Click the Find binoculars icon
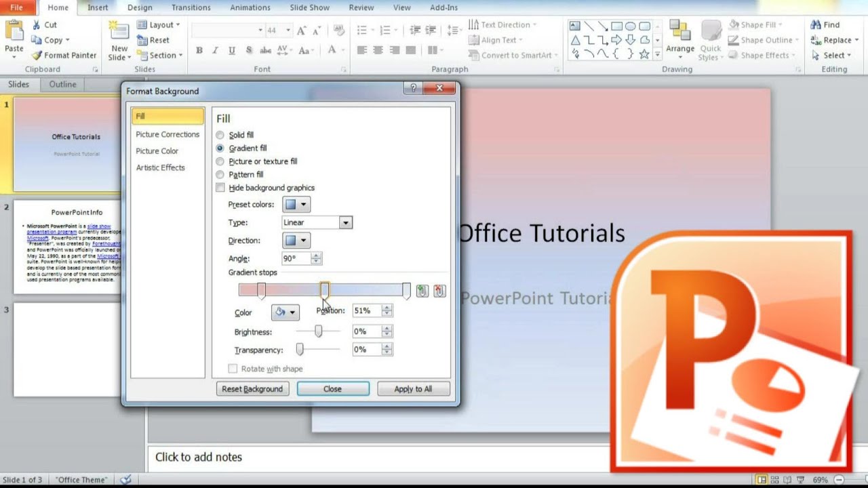The height and width of the screenshot is (488, 868). (x=816, y=25)
